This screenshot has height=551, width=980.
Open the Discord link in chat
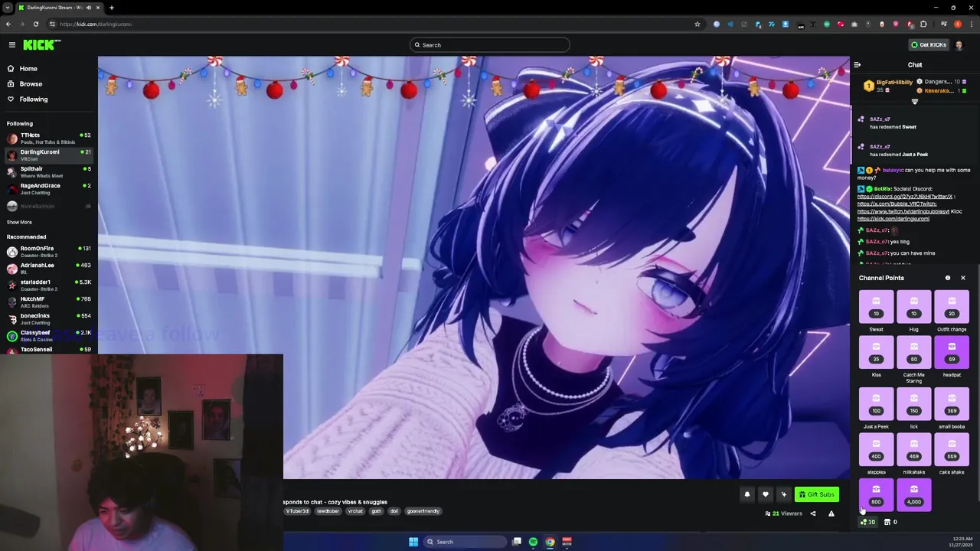905,197
